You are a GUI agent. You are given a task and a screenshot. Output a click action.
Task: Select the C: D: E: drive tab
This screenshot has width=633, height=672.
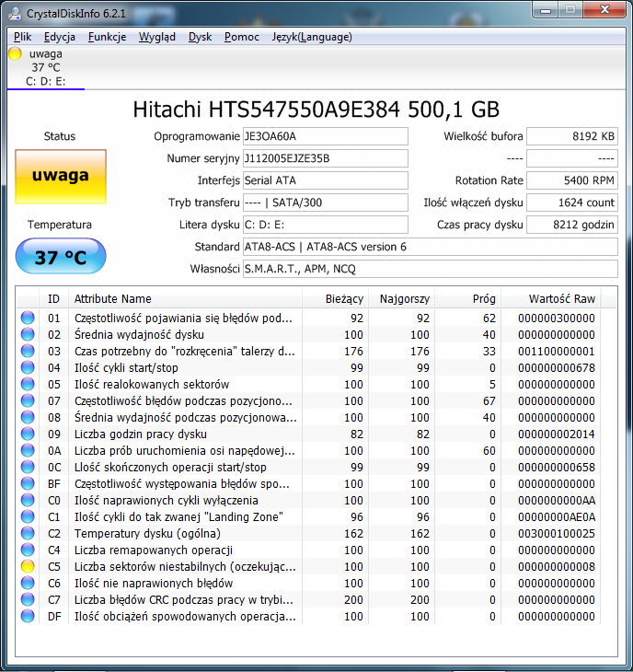(x=46, y=67)
